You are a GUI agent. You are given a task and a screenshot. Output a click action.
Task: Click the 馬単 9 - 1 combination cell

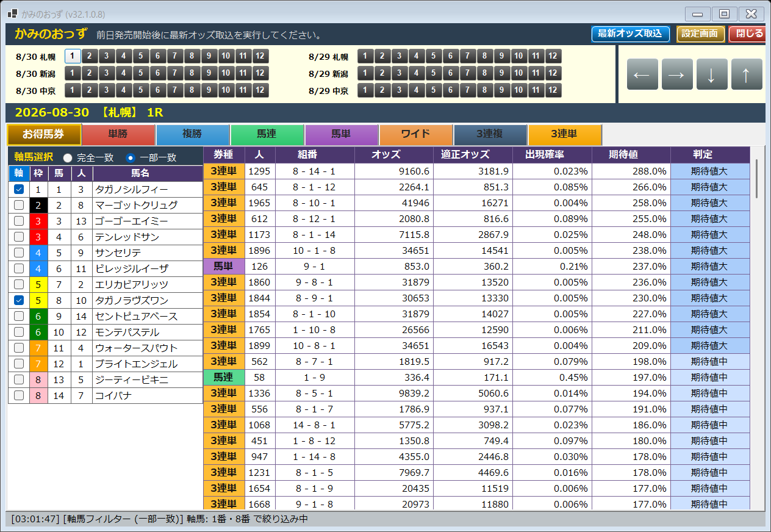[x=315, y=267]
